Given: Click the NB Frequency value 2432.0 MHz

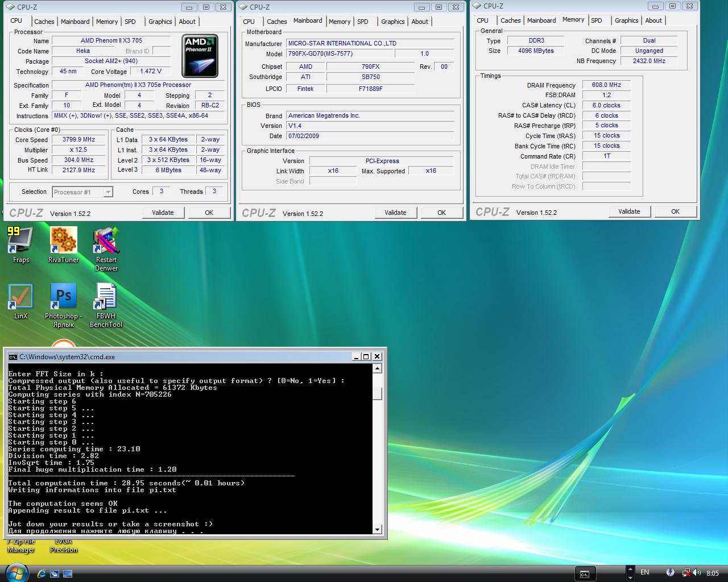Looking at the screenshot, I should coord(649,61).
